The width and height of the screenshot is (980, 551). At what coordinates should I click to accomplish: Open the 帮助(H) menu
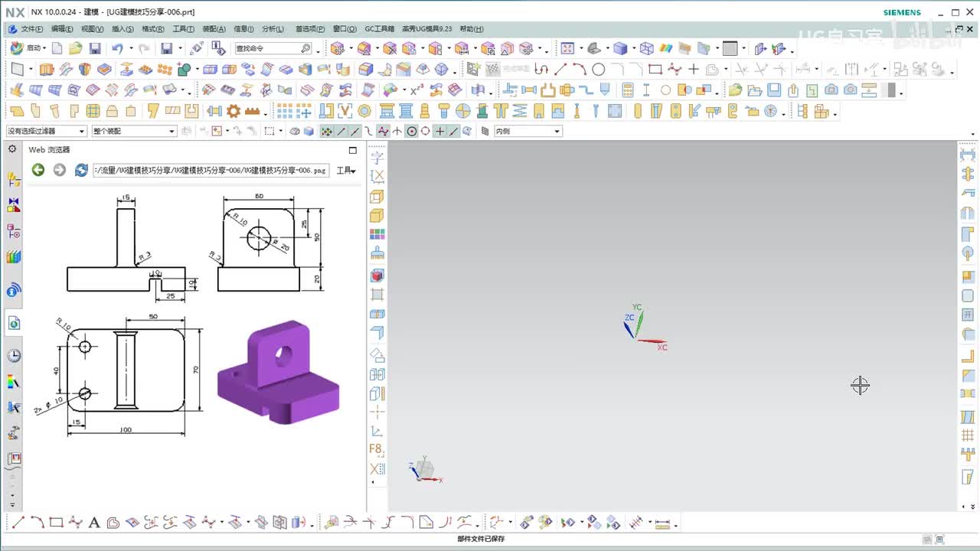(x=472, y=29)
